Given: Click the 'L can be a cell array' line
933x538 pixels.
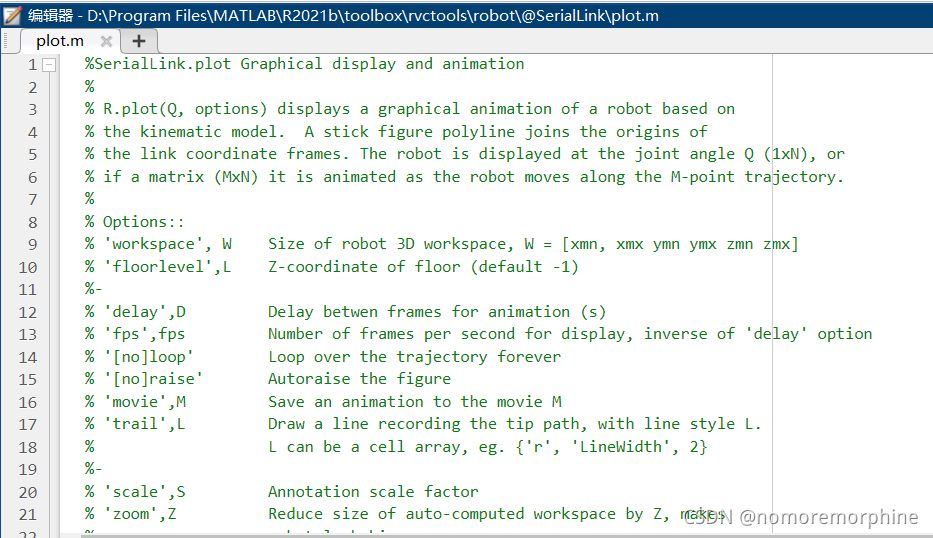Looking at the screenshot, I should tap(487, 447).
